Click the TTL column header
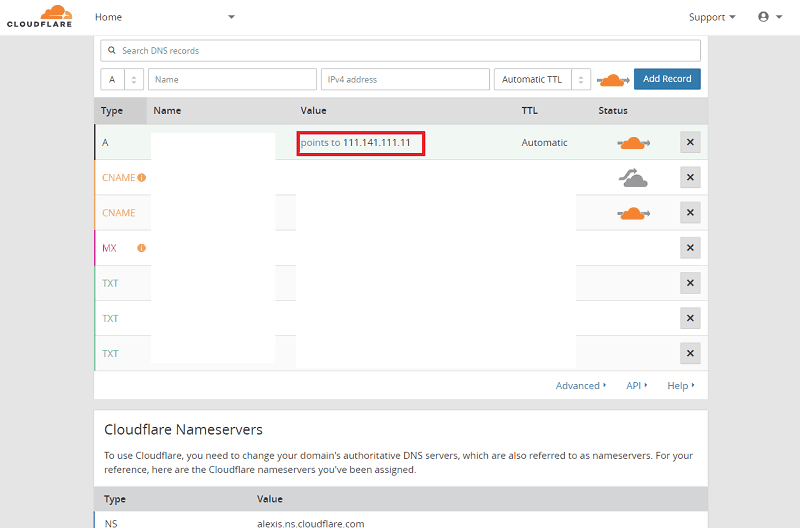 pos(530,111)
